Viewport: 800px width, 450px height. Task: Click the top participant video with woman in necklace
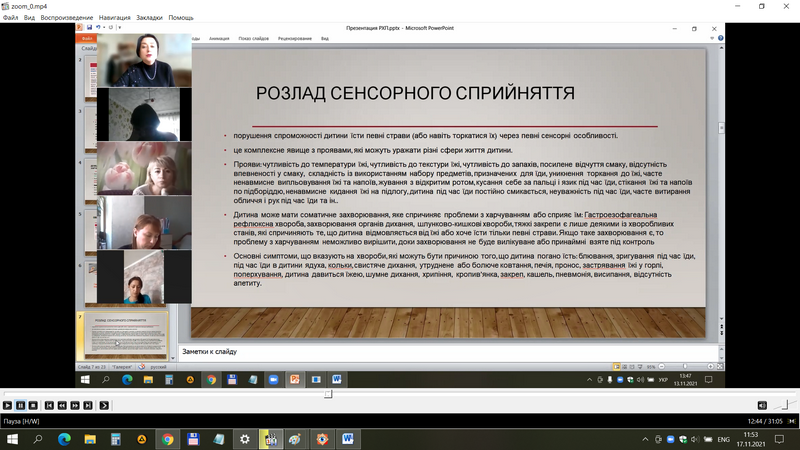click(144, 60)
